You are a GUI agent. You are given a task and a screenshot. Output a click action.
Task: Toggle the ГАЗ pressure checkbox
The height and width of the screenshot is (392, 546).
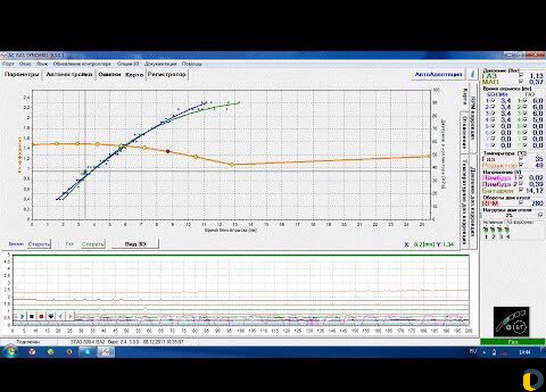tap(521, 76)
